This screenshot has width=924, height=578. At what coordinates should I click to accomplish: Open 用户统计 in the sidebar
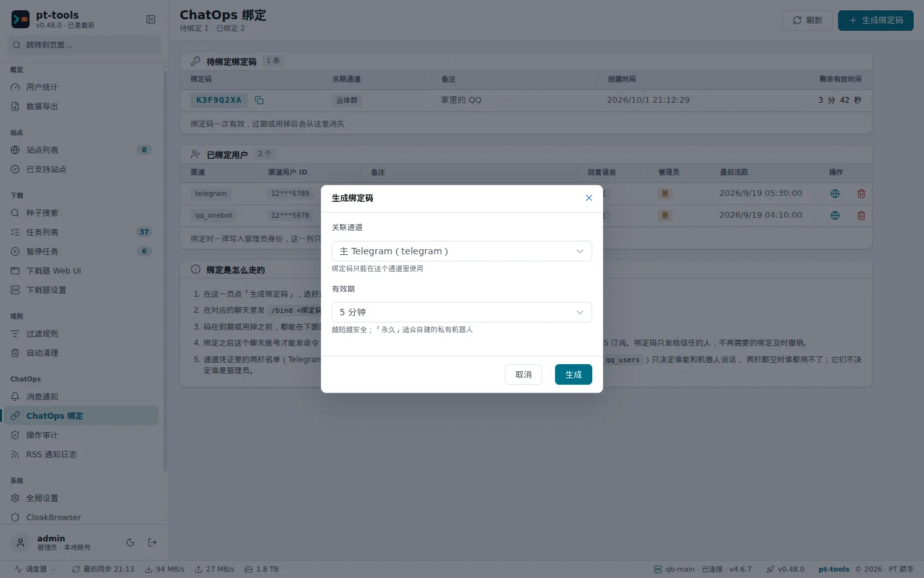point(81,87)
